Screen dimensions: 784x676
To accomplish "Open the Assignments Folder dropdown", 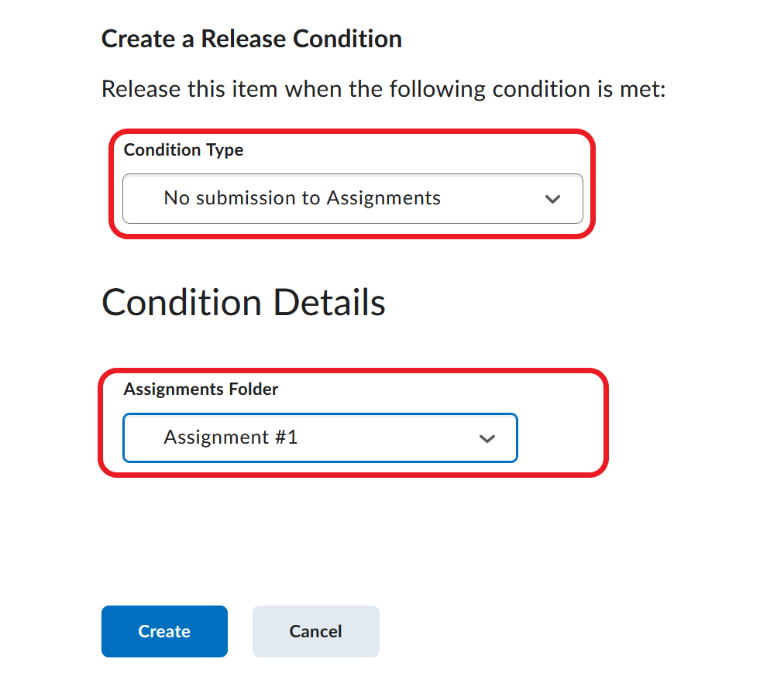I will coord(320,438).
